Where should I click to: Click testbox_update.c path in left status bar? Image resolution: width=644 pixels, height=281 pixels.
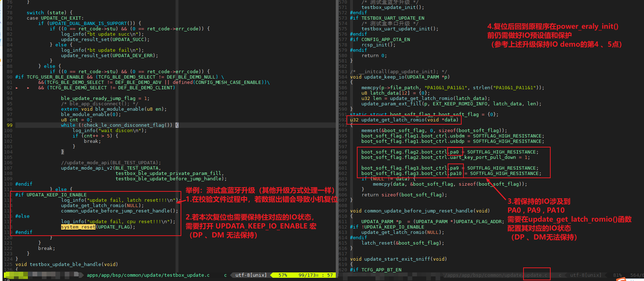tap(148, 275)
